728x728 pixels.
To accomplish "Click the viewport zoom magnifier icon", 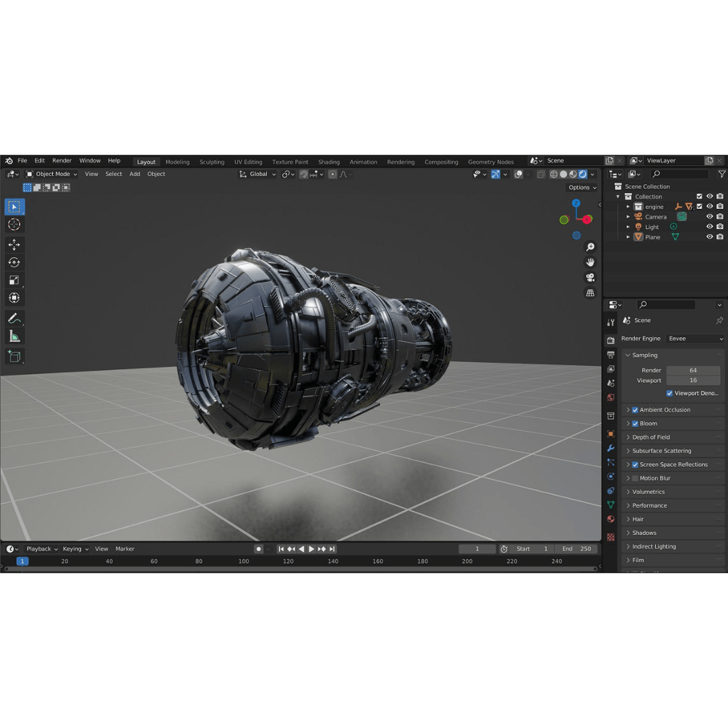I will 590,247.
